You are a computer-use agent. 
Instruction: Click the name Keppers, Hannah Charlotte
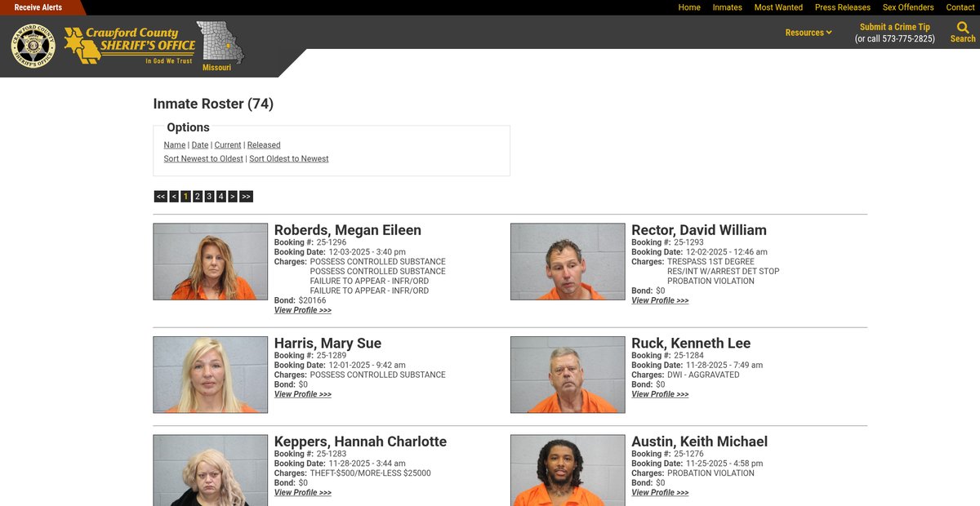[360, 442]
